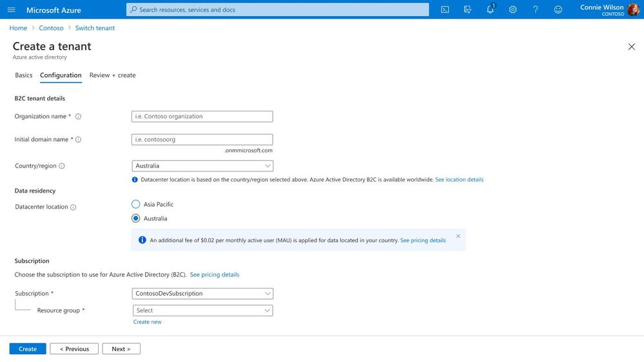This screenshot has height=362, width=644.
Task: Launch Cloud Shell from the top bar
Action: click(x=445, y=10)
